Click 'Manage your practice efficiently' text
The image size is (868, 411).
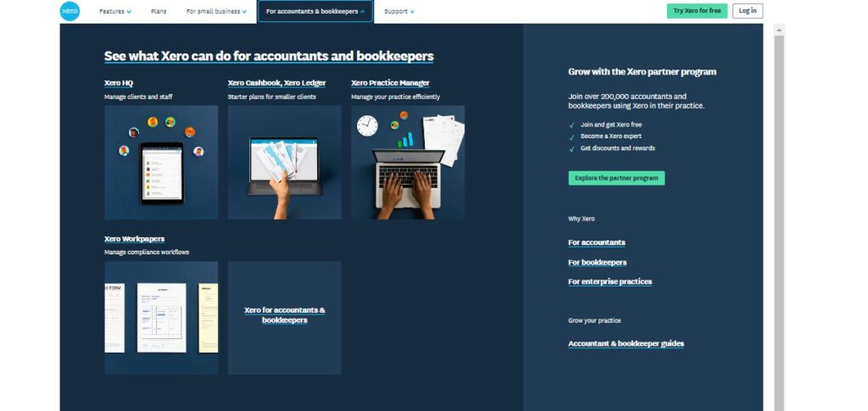point(395,97)
